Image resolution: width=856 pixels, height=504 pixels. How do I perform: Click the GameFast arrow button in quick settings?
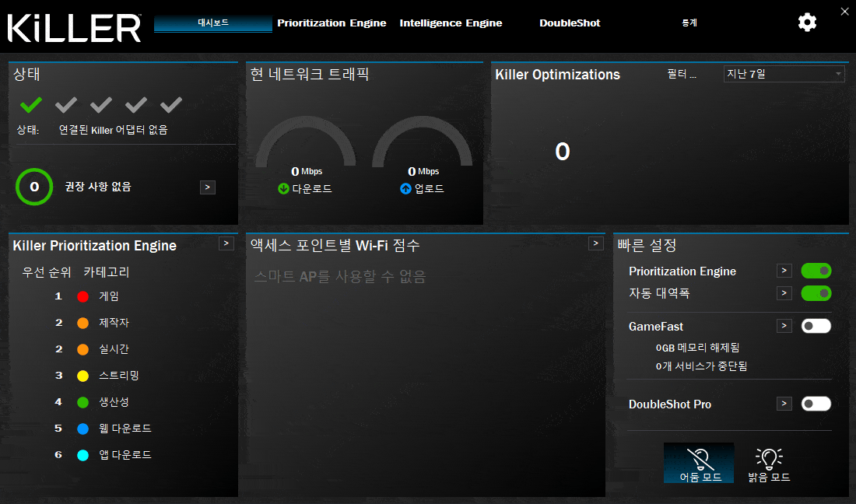pos(784,326)
